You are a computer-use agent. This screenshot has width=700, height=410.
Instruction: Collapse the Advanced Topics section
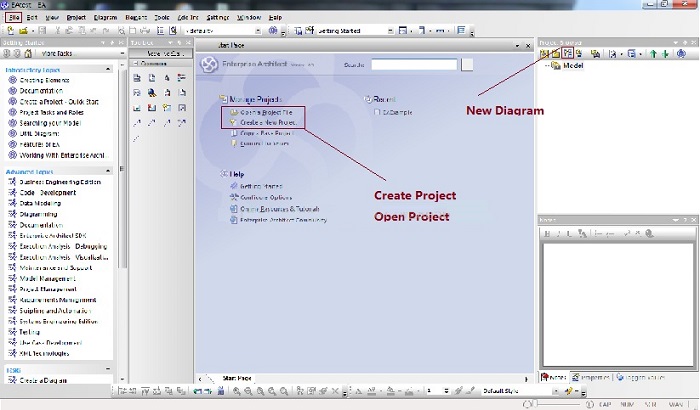[x=108, y=171]
